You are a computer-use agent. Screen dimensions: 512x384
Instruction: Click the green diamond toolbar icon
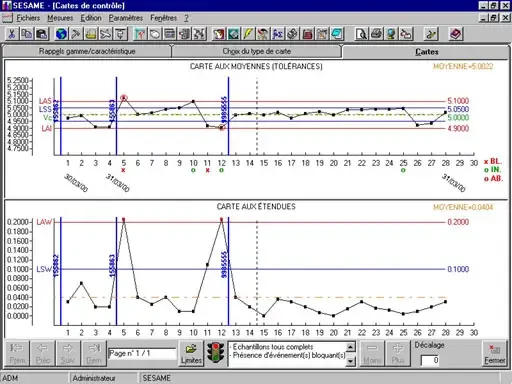233,34
